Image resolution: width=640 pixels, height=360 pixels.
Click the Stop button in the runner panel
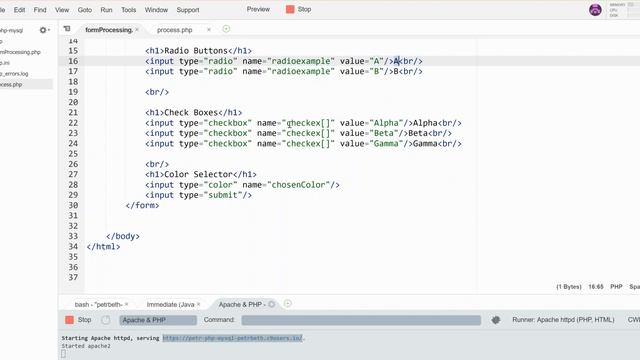pos(78,320)
